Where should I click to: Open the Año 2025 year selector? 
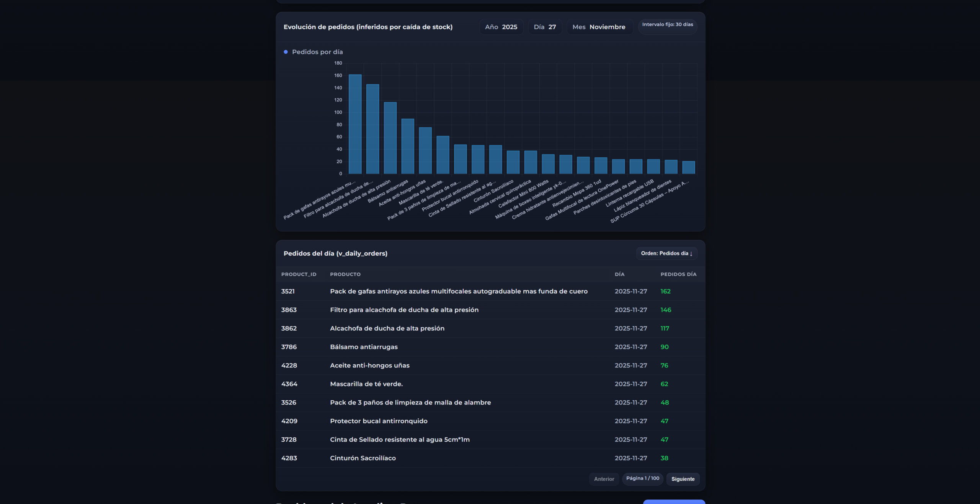coord(501,27)
